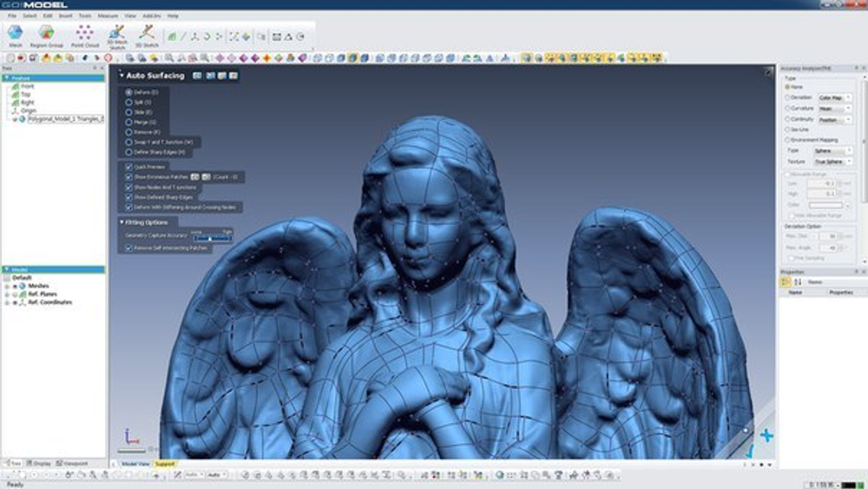Viewport: 868px width, 489px height.
Task: Click the ref vector line icon
Action: [183, 36]
